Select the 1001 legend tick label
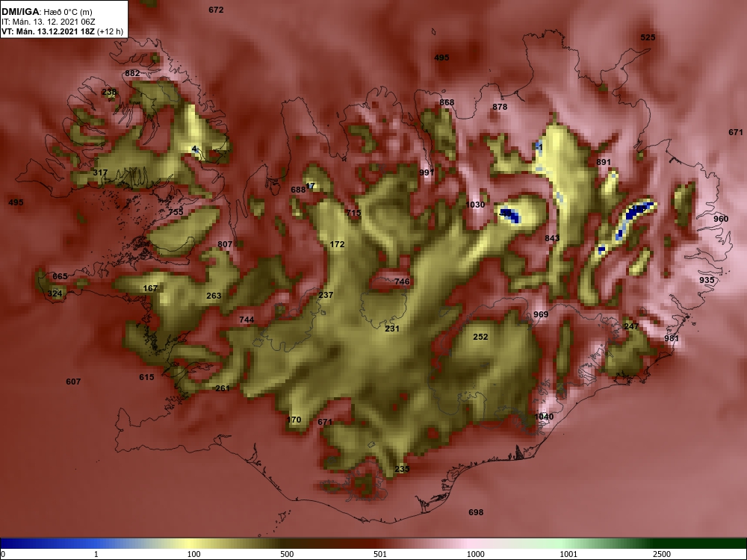The image size is (747, 560). click(x=568, y=554)
